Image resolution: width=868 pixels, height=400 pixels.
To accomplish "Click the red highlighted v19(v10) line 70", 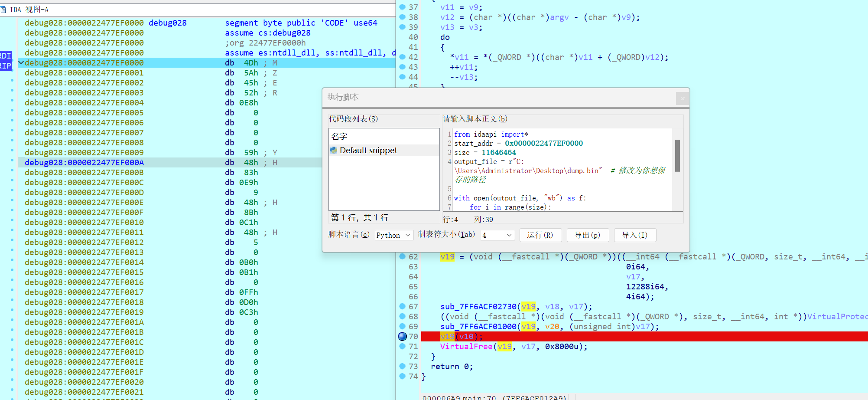I will pyautogui.click(x=644, y=336).
